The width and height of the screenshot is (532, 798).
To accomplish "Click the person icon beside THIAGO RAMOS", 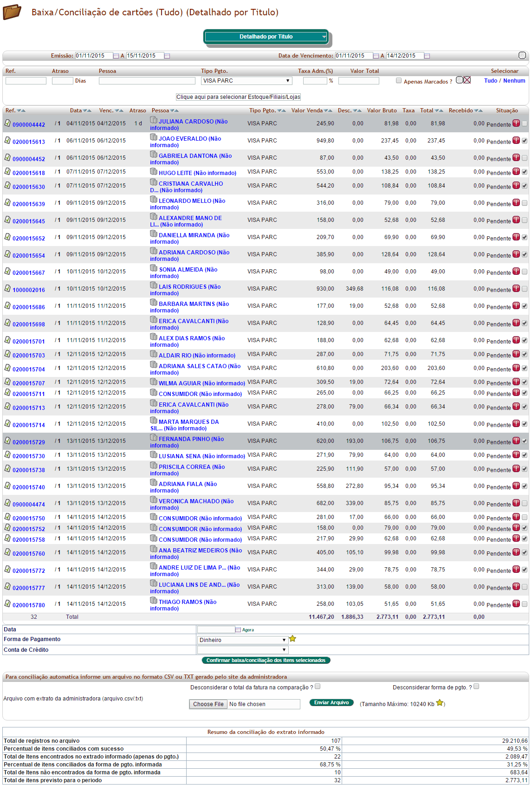I will [x=154, y=601].
